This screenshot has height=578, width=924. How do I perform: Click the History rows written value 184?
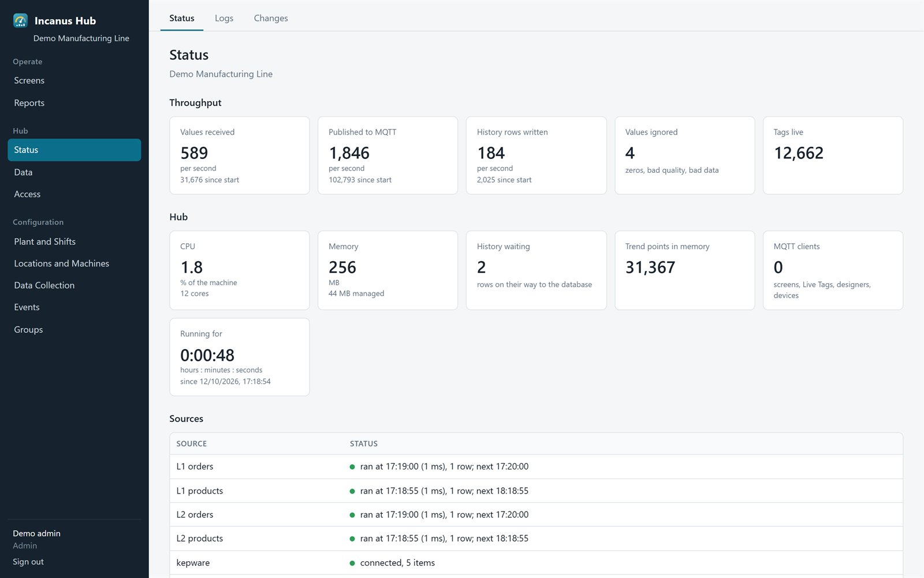(x=491, y=153)
